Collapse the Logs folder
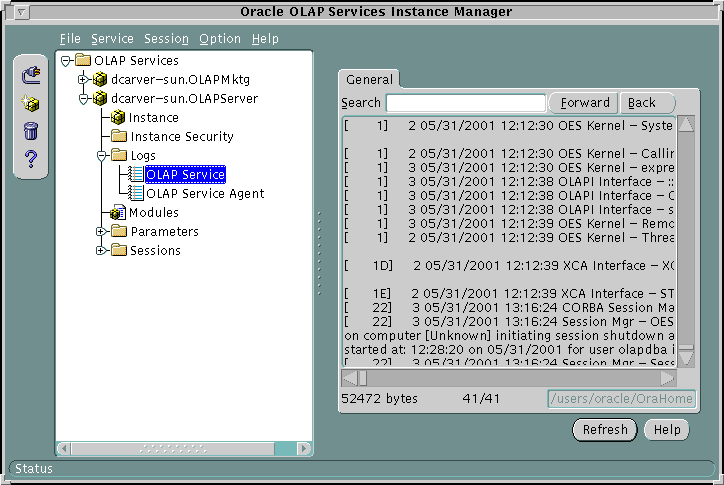The width and height of the screenshot is (724, 485). point(102,156)
